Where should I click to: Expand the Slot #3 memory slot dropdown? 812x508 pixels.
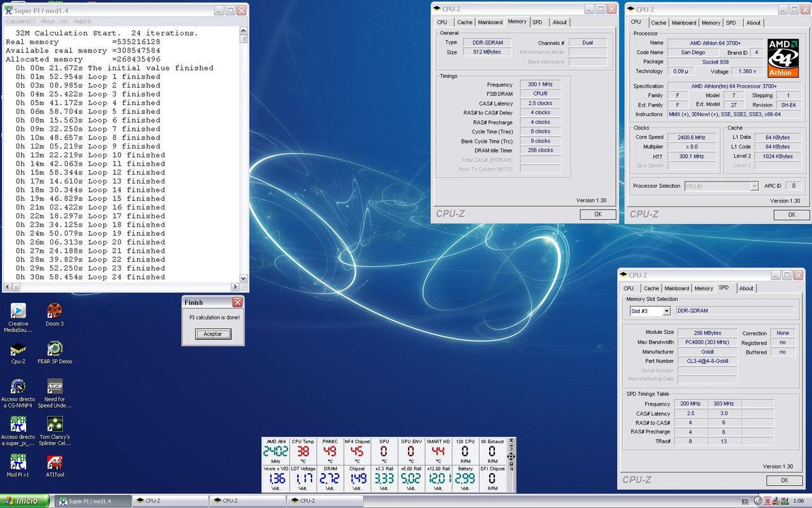tap(666, 311)
